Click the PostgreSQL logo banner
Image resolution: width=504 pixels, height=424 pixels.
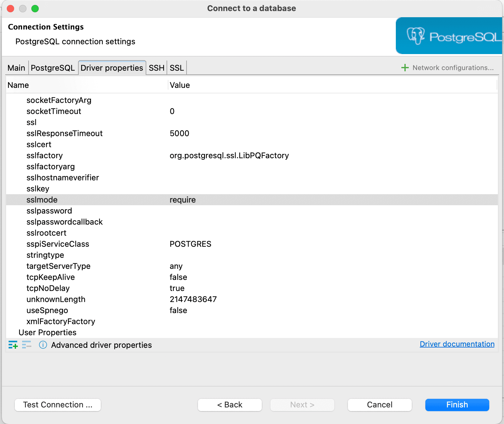tap(449, 35)
